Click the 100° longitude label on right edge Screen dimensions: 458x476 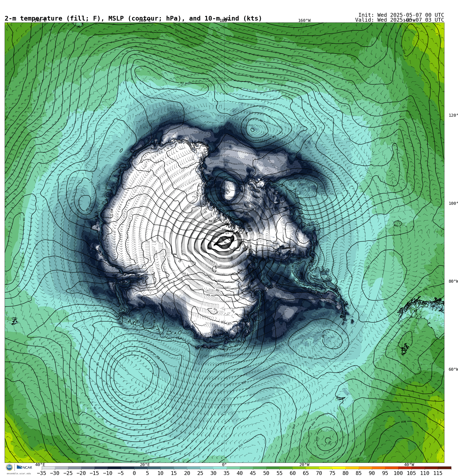tap(453, 204)
